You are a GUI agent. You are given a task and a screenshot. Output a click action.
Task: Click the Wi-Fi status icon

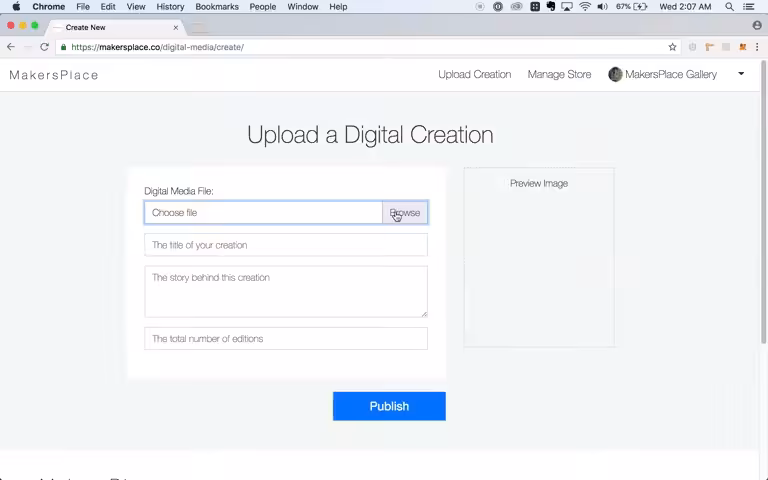[584, 7]
